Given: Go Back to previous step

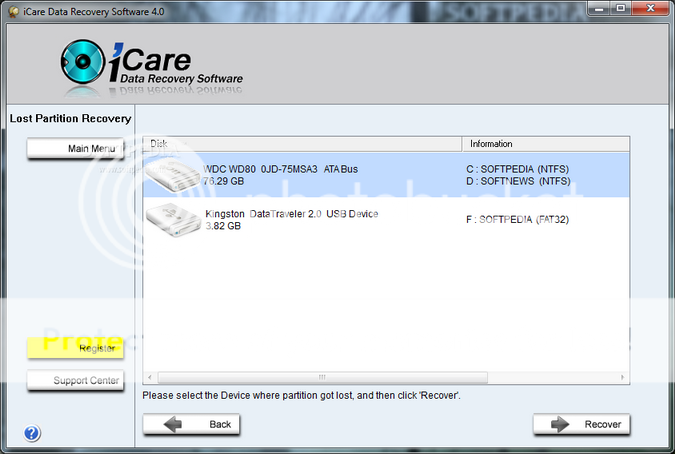Looking at the screenshot, I should pos(191,424).
